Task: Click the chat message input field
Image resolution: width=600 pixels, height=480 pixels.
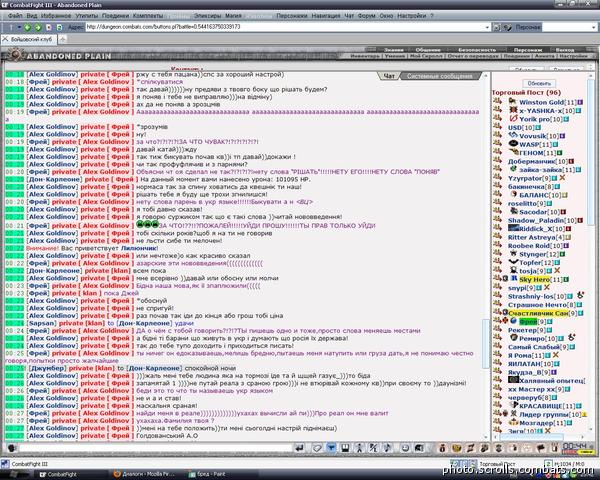Action: (x=155, y=447)
